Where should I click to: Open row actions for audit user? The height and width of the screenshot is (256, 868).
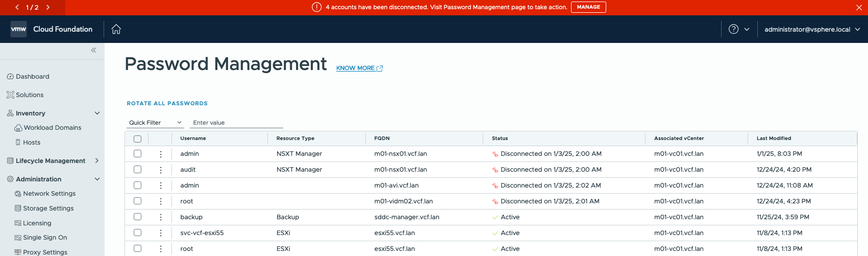click(x=161, y=170)
